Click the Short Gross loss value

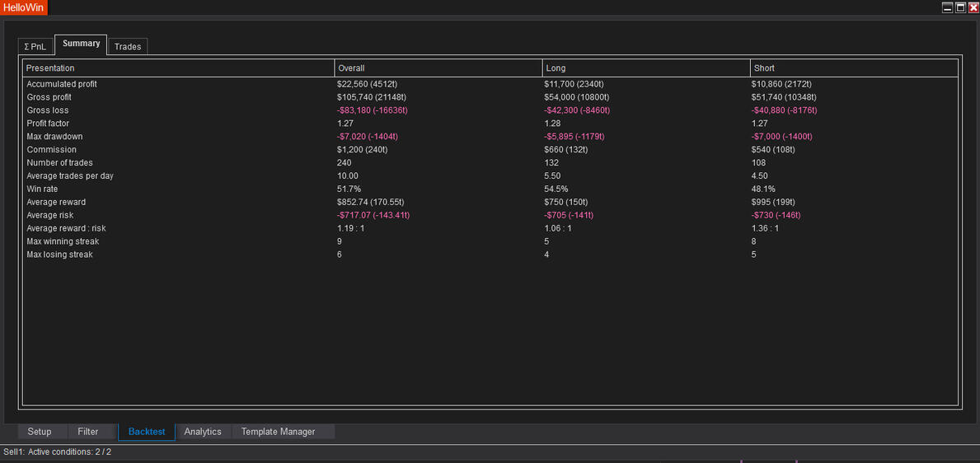point(786,110)
